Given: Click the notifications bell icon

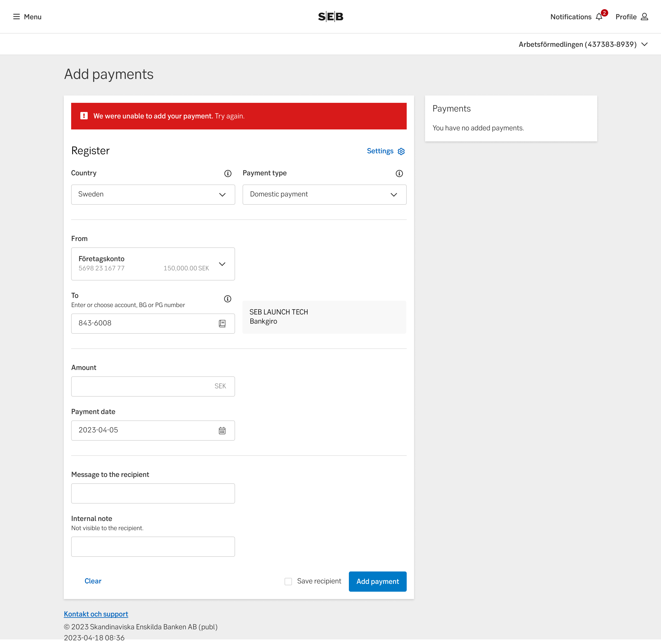Looking at the screenshot, I should tap(599, 17).
